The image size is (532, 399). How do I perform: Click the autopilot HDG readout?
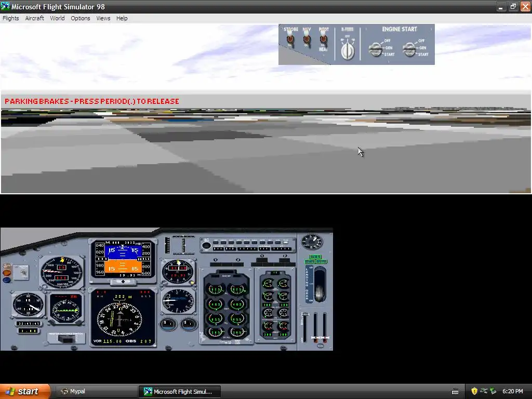(x=231, y=249)
